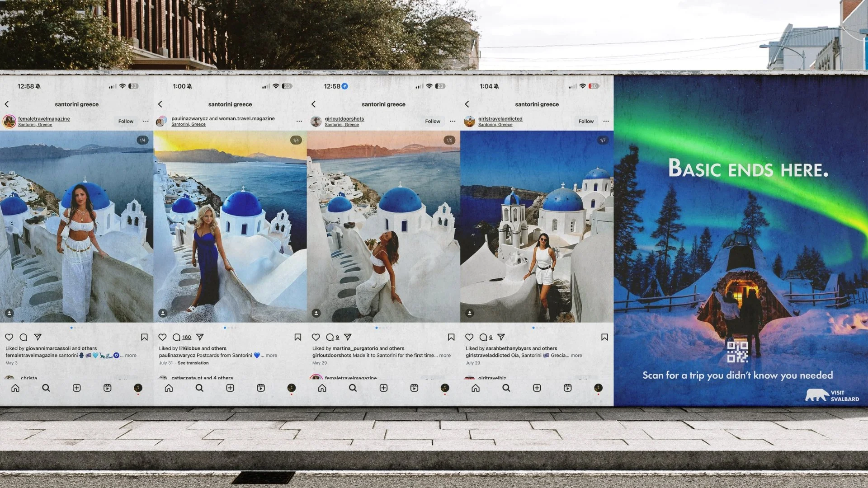Screen dimensions: 868x488
Task: Show tagged people on girlstraveladdicted photo
Action: click(x=470, y=313)
